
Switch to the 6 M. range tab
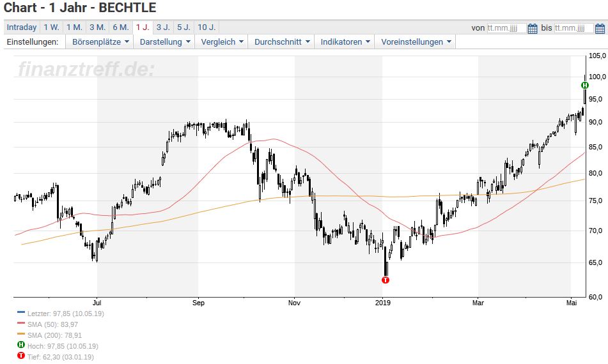tap(121, 27)
